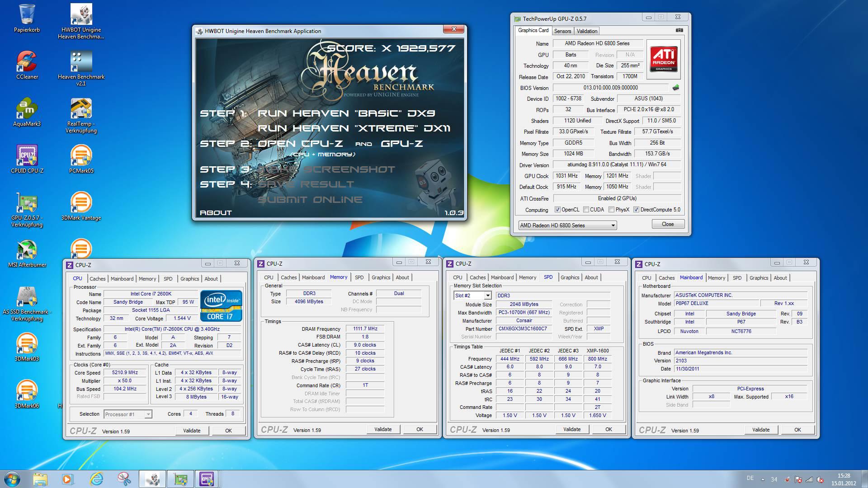Open Internet Explorer from the taskbar

[96, 479]
